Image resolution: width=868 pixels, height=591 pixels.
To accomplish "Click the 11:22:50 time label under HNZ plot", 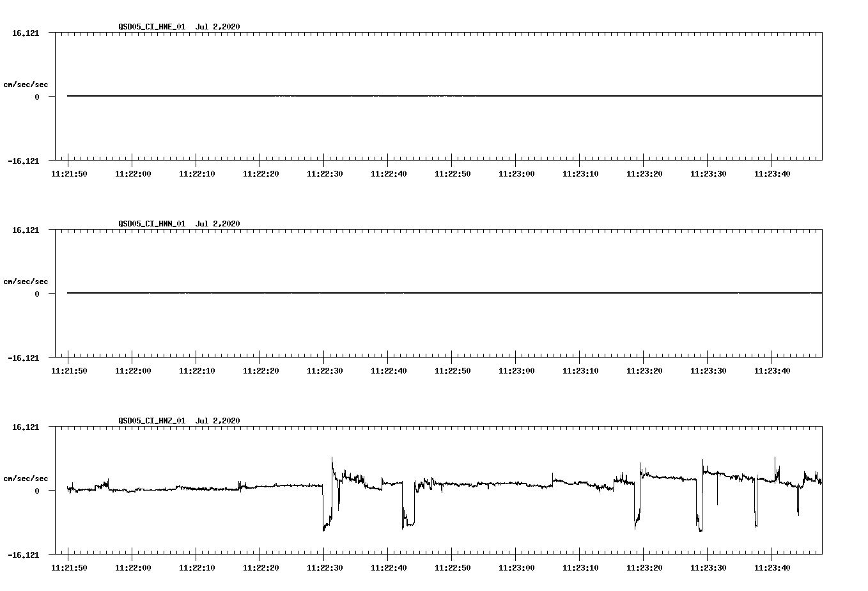I will [453, 568].
